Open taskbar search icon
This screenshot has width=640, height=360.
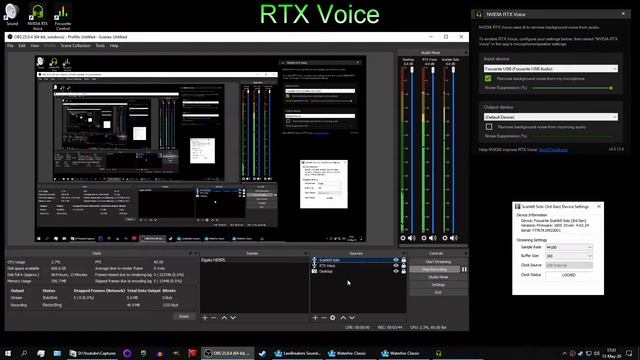(x=24, y=353)
